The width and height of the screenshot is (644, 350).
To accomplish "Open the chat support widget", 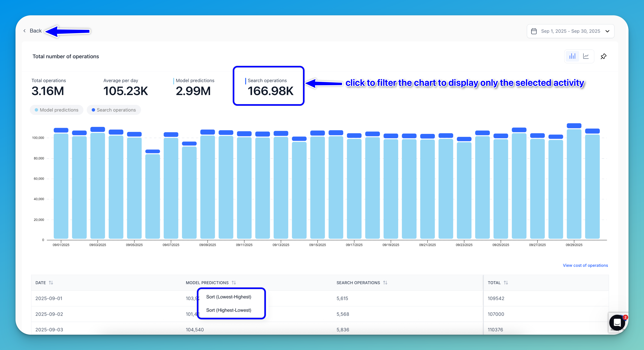I will 617,322.
